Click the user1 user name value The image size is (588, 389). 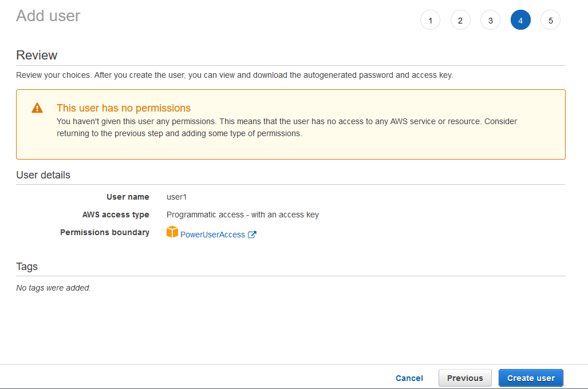point(176,197)
